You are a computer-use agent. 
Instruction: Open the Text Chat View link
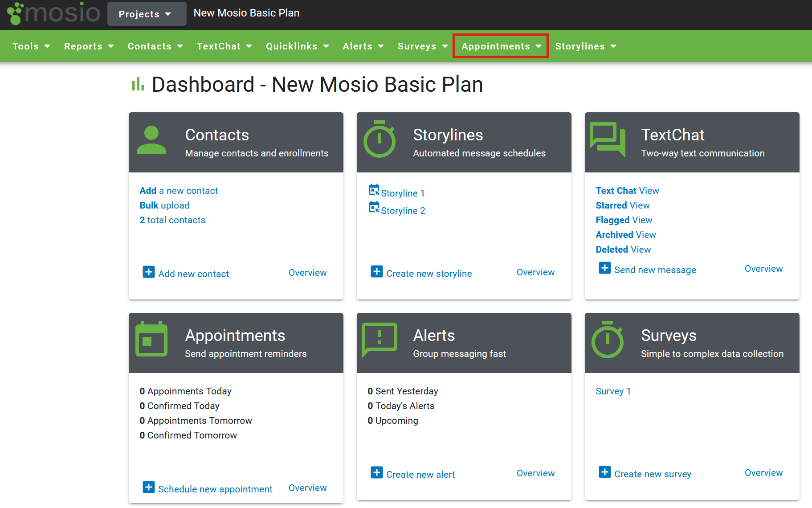[x=627, y=191]
